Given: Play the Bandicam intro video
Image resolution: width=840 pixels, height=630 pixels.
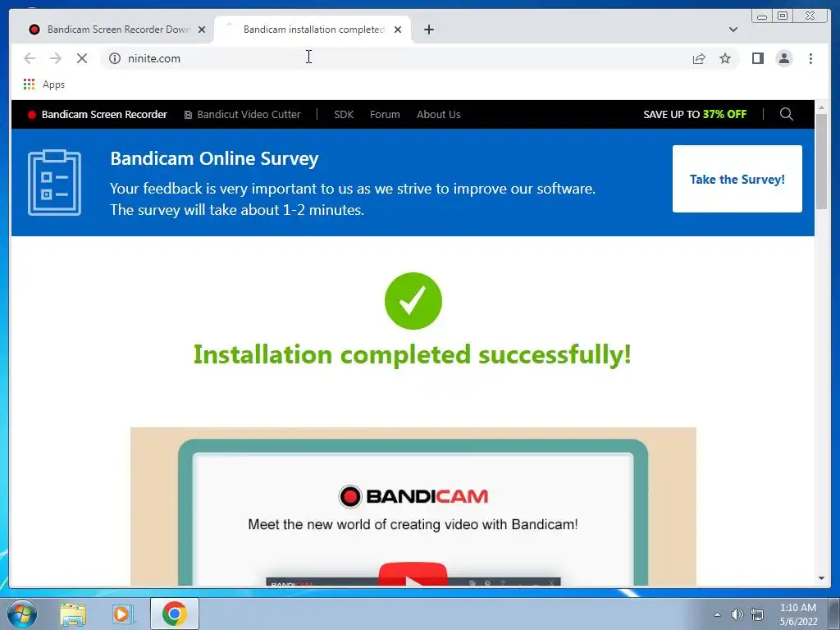Looking at the screenshot, I should (x=413, y=575).
